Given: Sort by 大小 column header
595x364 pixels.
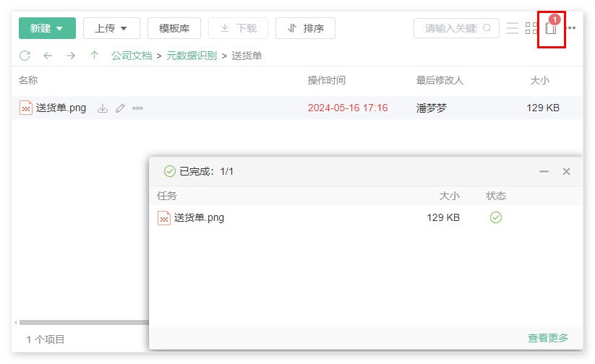Looking at the screenshot, I should click(x=539, y=80).
